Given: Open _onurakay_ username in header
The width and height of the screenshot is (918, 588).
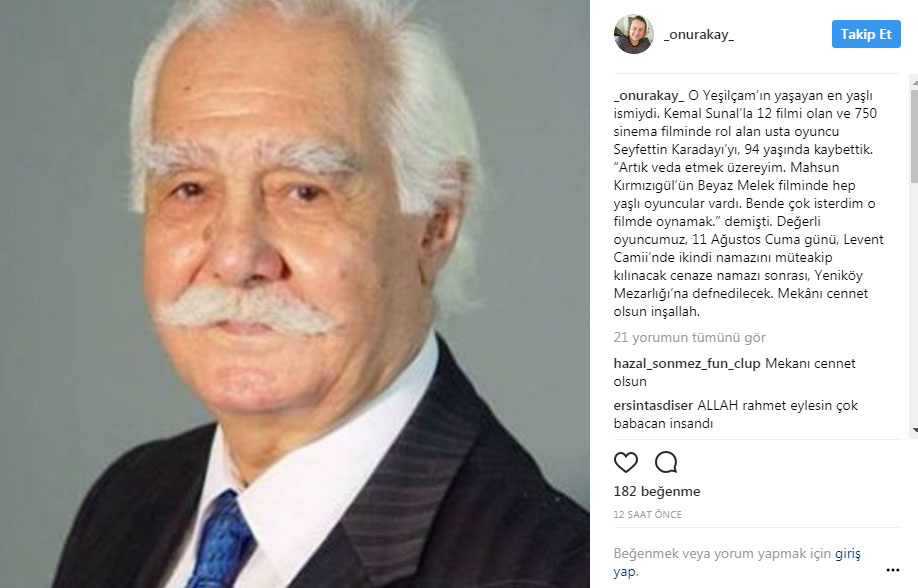Looking at the screenshot, I should click(698, 35).
